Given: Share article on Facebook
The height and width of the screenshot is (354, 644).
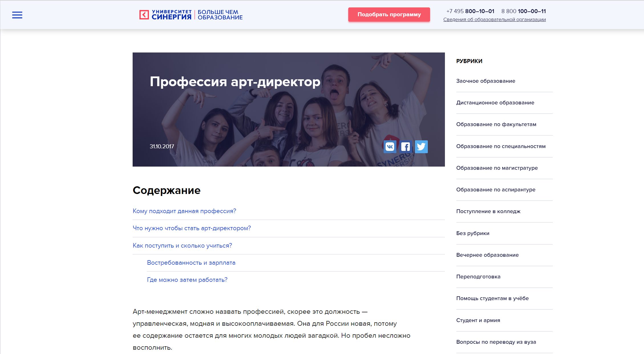Looking at the screenshot, I should (405, 147).
